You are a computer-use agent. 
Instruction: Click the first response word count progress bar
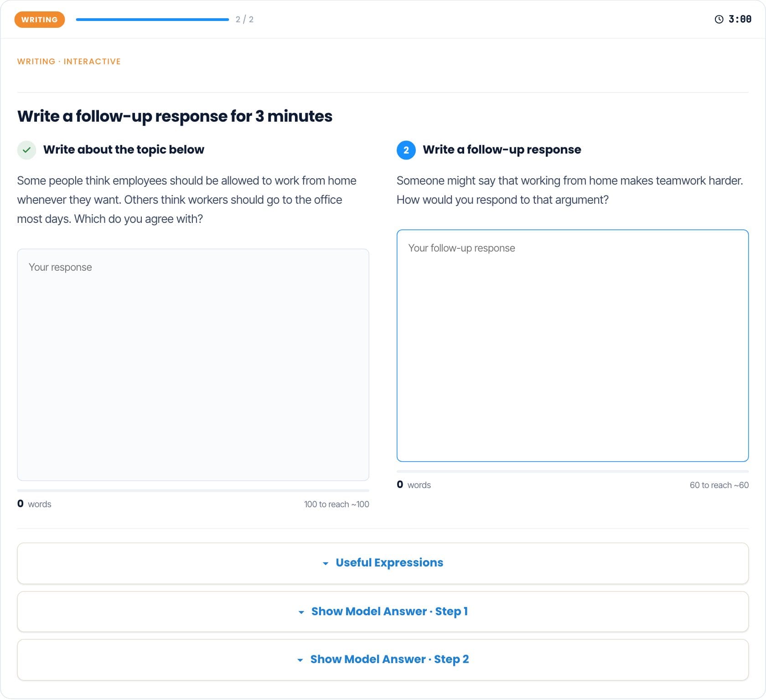[x=193, y=490]
